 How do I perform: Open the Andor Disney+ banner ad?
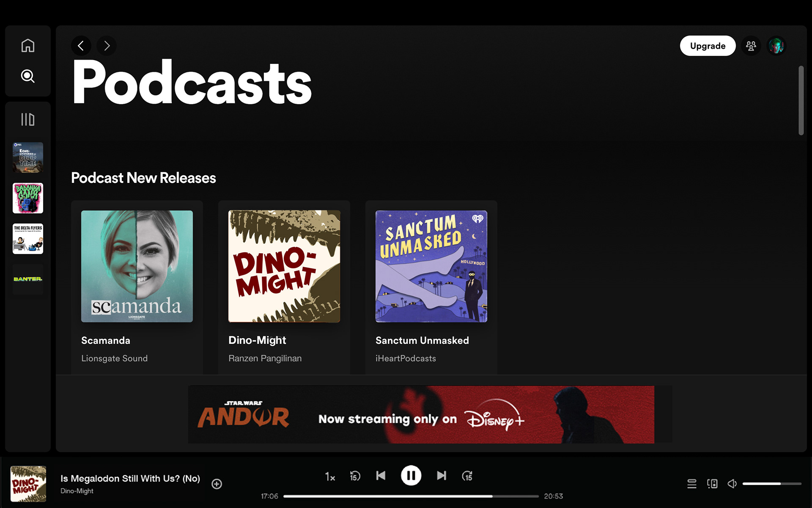(421, 414)
